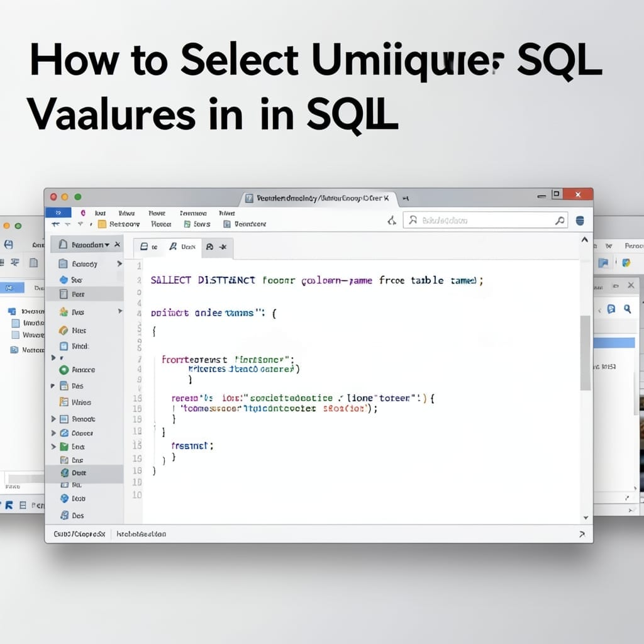Click the magnifier icon in the right window

point(627,309)
